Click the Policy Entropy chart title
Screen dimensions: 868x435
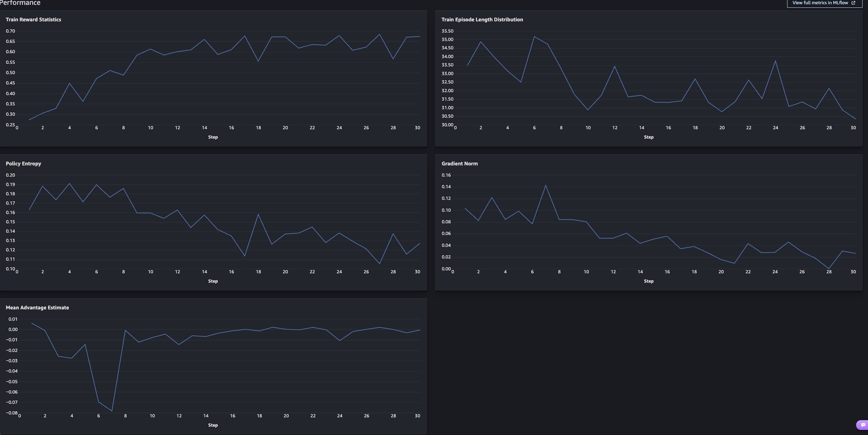click(23, 163)
